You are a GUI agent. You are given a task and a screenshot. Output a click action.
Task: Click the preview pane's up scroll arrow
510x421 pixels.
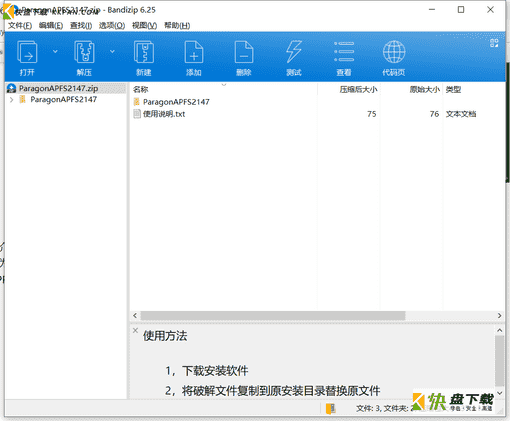(499, 330)
